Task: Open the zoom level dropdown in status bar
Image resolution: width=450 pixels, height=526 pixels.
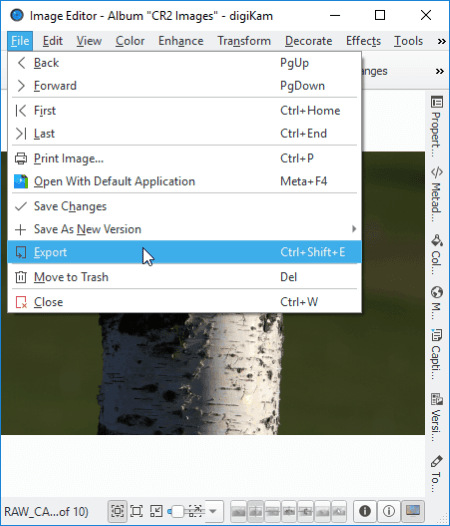Action: 213,511
